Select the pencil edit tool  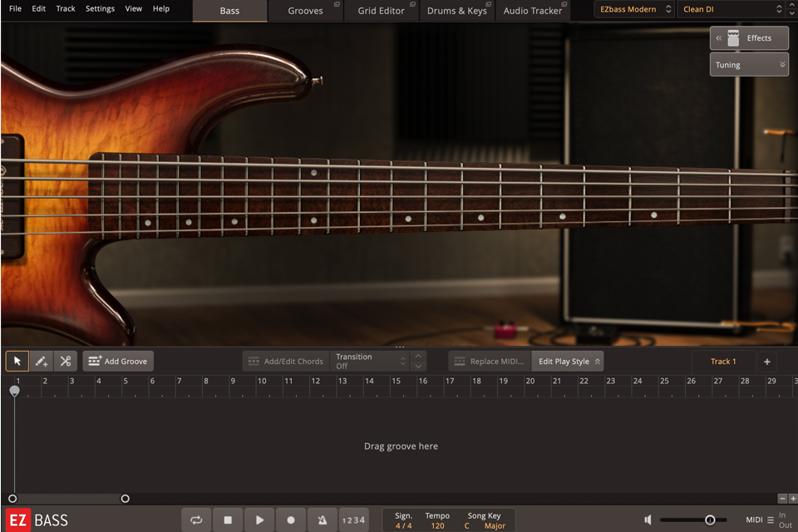[x=41, y=361]
